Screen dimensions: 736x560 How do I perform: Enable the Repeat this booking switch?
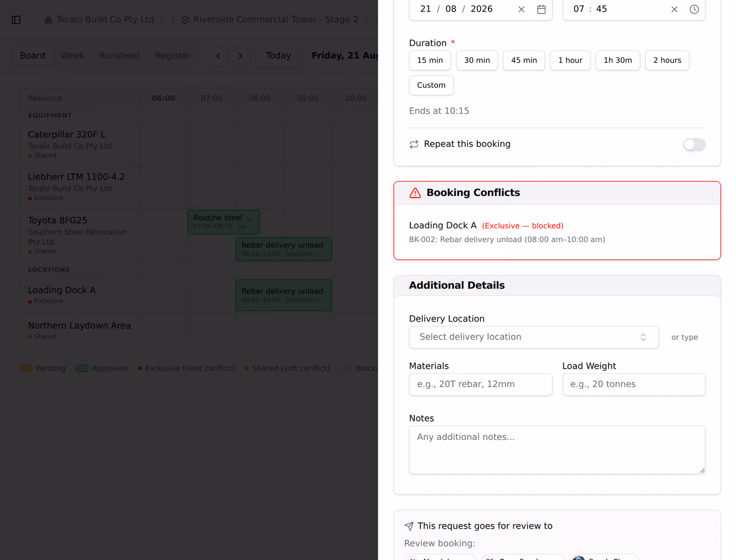694,145
